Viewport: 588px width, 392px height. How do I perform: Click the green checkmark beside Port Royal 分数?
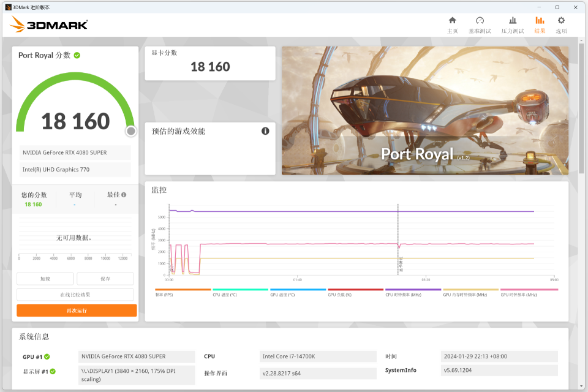[x=77, y=55]
